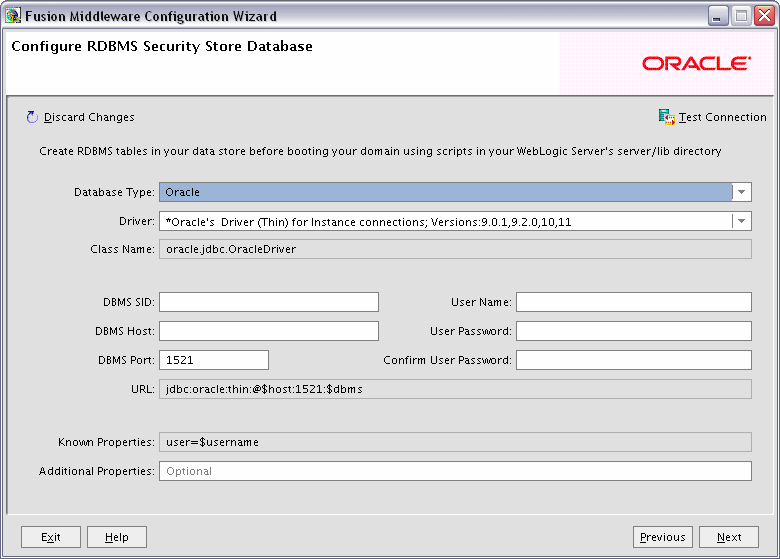The image size is (780, 559).
Task: Go back with the Previous button
Action: [663, 537]
